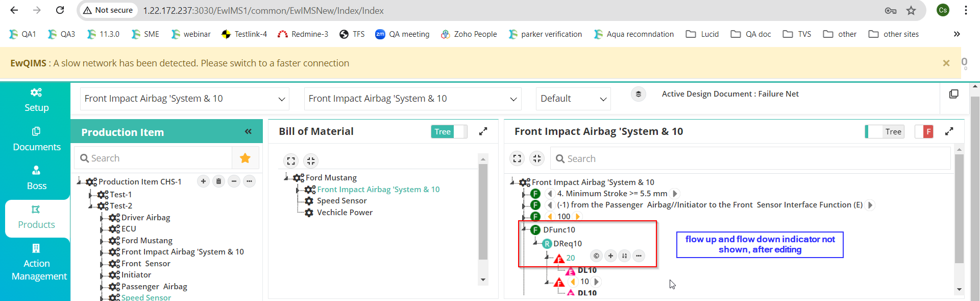This screenshot has height=301, width=980.
Task: Select ECU in Production Item tree
Action: (129, 229)
